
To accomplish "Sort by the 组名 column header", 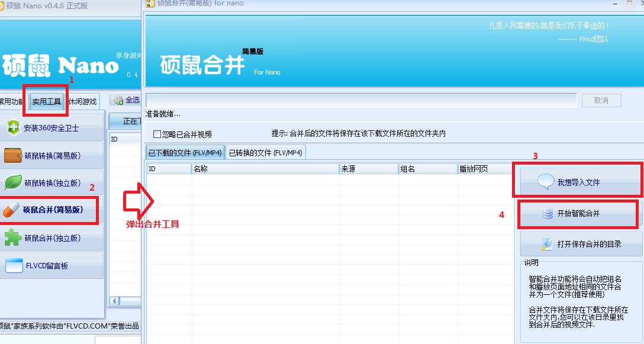I will 429,169.
